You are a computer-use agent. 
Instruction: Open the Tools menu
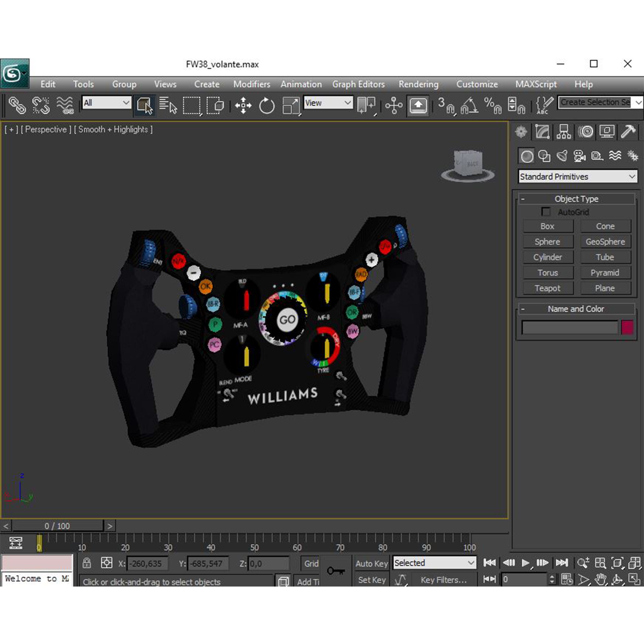click(83, 84)
